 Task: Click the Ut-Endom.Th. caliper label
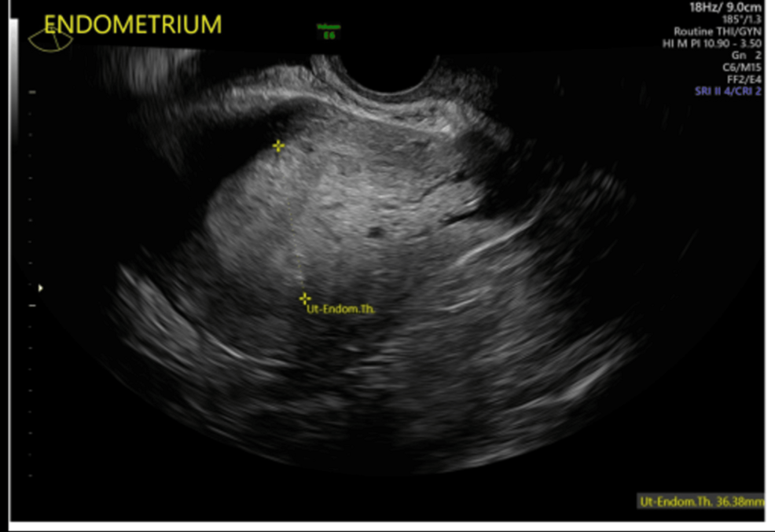click(x=340, y=310)
